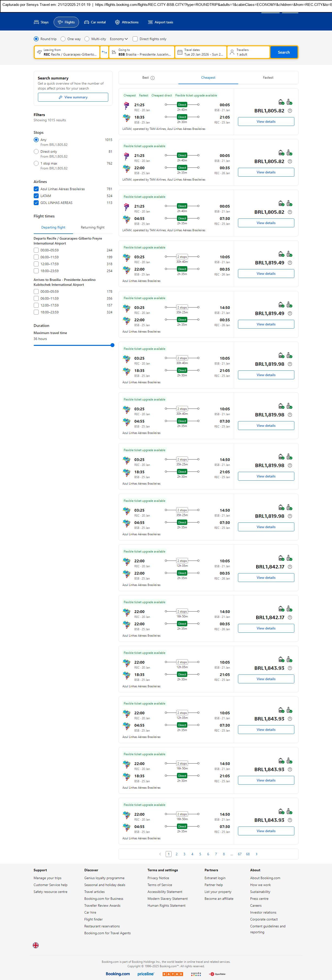
Task: Adjust the maximum travel time slider handle
Action: pyautogui.click(x=112, y=345)
